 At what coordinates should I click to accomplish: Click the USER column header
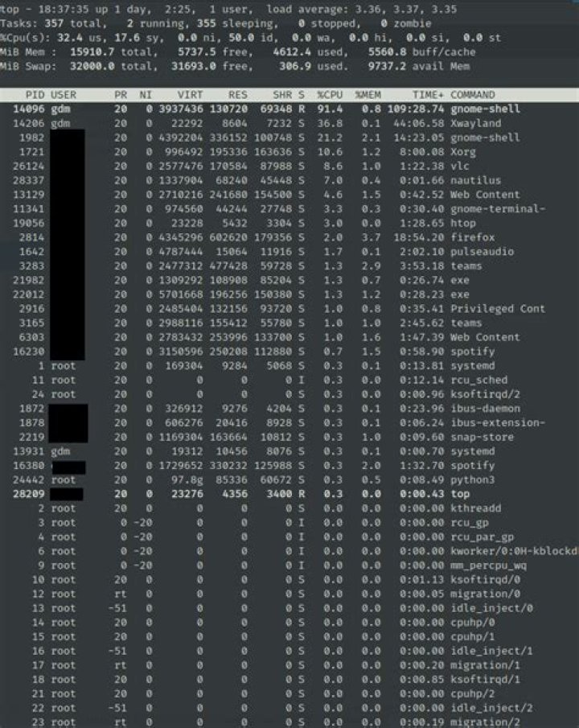(64, 95)
